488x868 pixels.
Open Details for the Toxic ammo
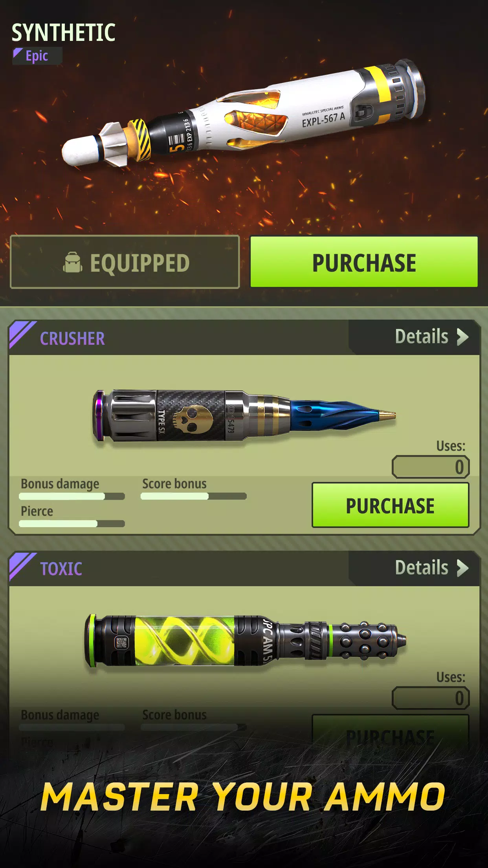431,568
